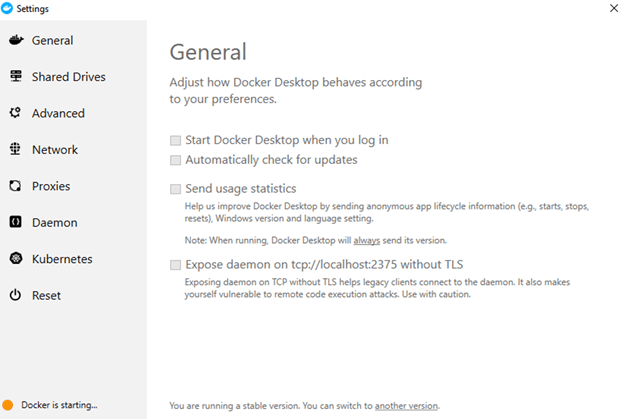
Task: Click the orange Docker status indicator
Action: (x=8, y=405)
